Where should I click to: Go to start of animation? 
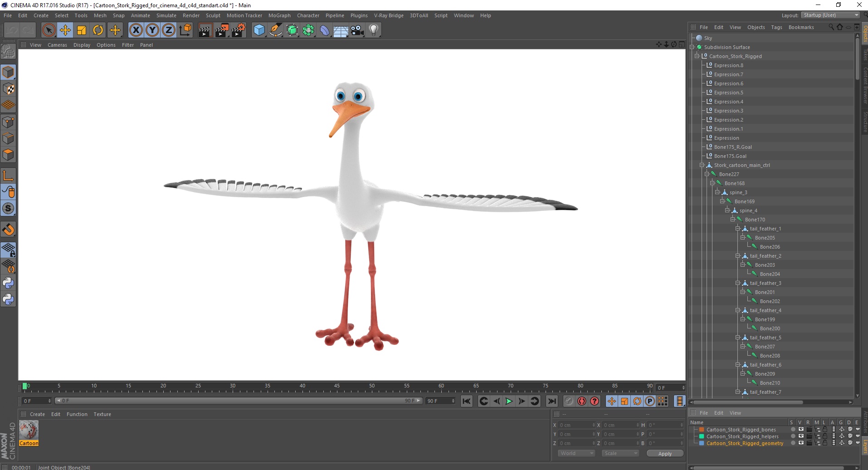pyautogui.click(x=467, y=401)
